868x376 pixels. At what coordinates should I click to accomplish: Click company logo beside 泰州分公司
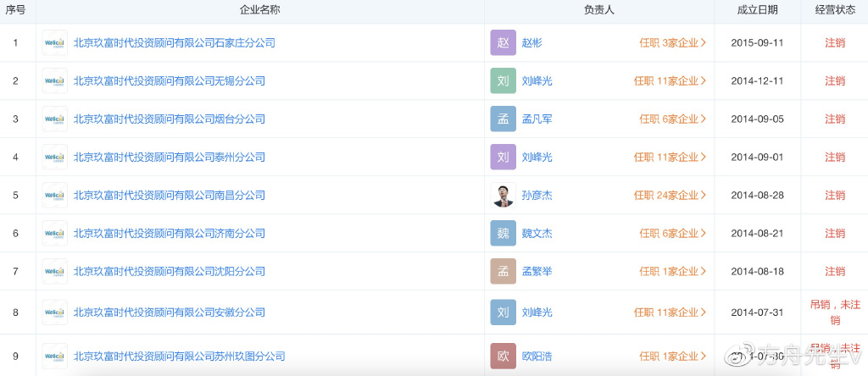point(55,157)
